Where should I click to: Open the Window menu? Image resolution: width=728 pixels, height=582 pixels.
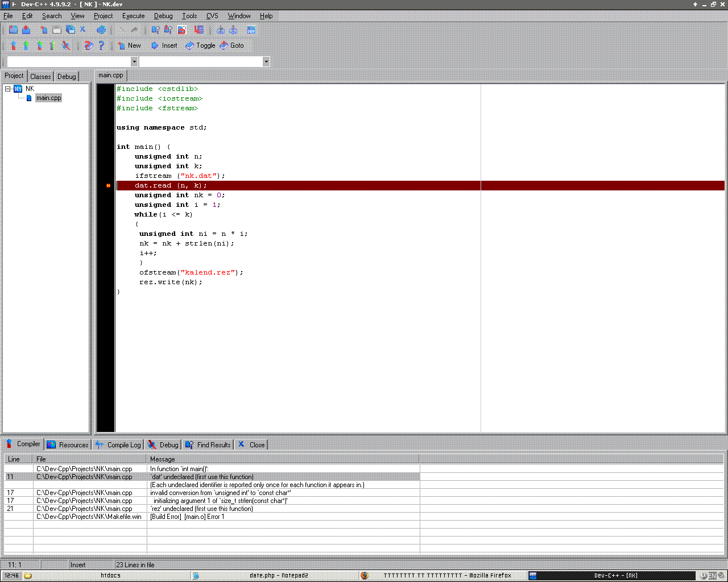coord(239,16)
